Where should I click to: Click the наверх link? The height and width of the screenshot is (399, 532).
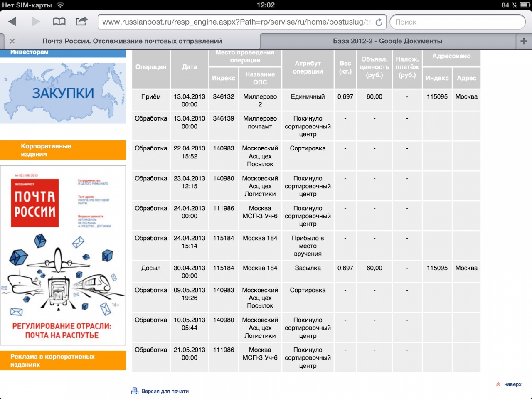(512, 384)
